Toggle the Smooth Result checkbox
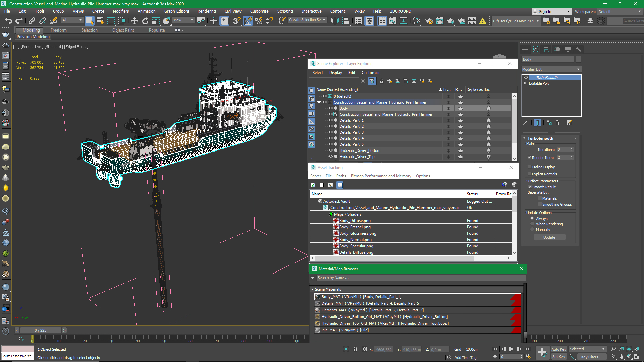The width and height of the screenshot is (644, 362). [x=530, y=187]
